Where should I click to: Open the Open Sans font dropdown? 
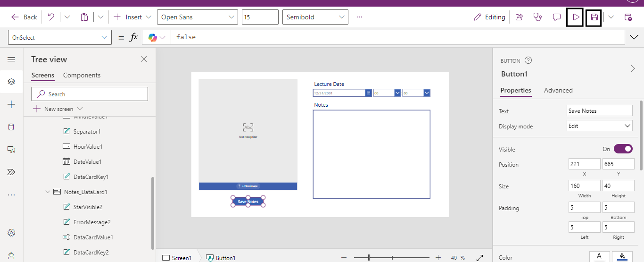coord(197,17)
